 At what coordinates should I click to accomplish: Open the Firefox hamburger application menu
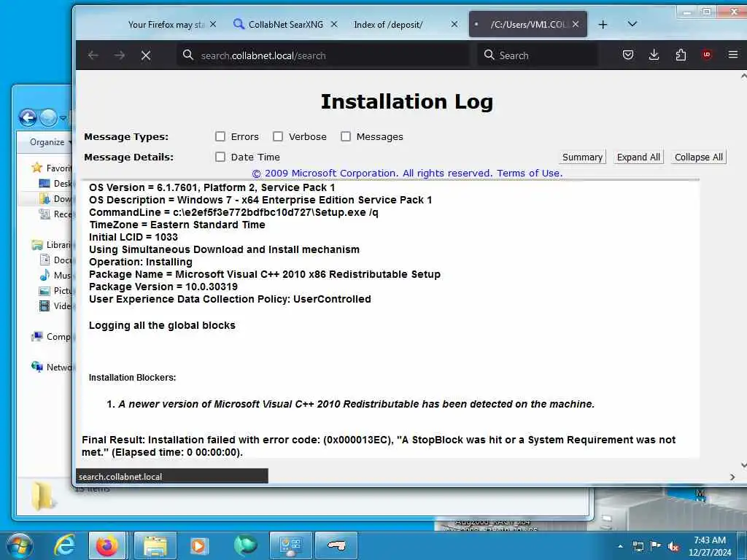point(733,55)
